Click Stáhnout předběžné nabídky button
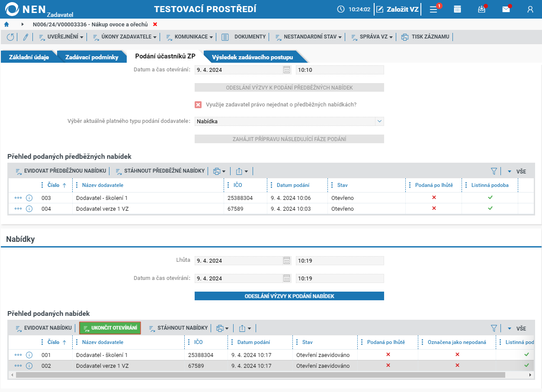Screen dimensions: 542x392 click(160, 171)
